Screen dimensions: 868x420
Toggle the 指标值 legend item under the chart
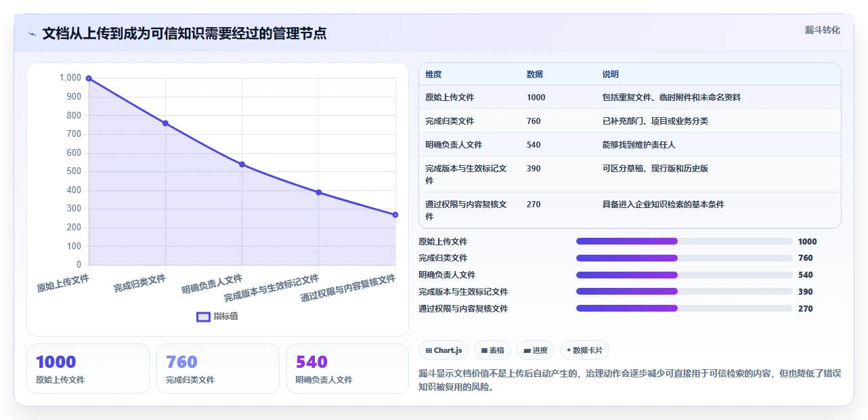[x=217, y=316]
